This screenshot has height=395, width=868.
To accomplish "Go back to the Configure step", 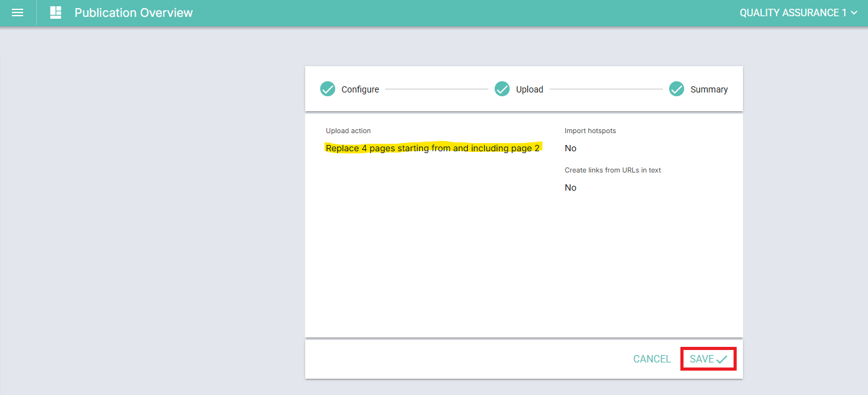I will 360,89.
